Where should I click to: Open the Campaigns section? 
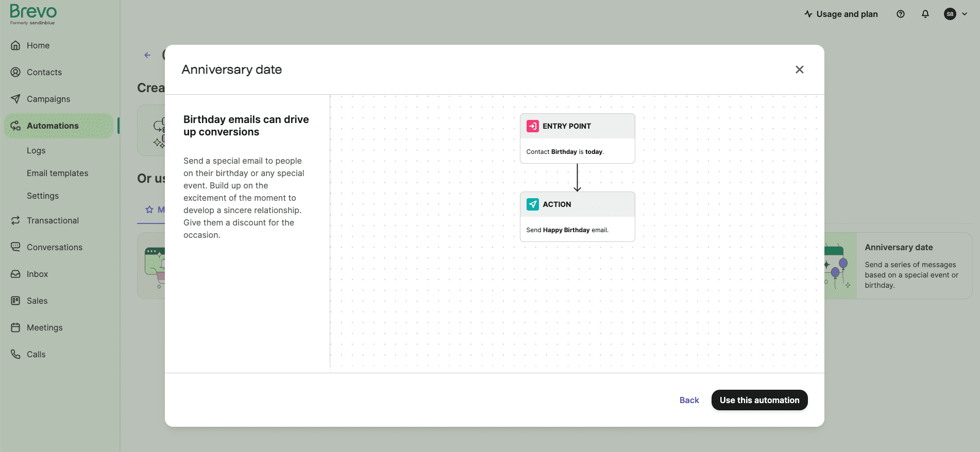tap(48, 99)
